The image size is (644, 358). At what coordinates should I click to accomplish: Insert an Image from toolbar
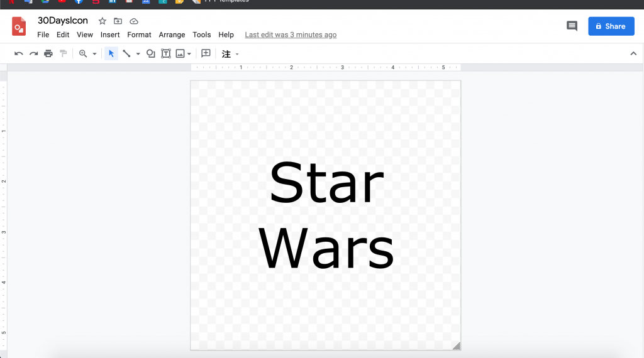(180, 54)
